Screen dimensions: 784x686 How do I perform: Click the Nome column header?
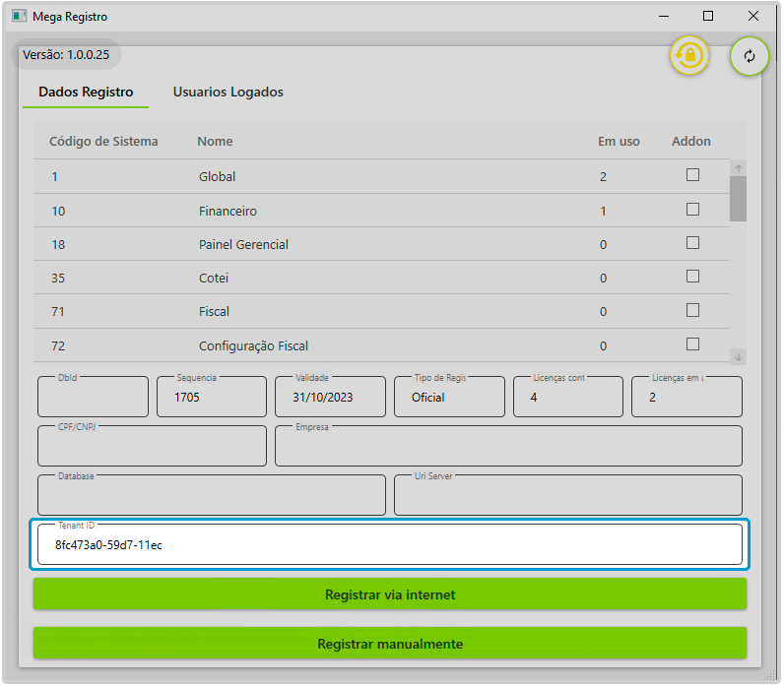[215, 142]
